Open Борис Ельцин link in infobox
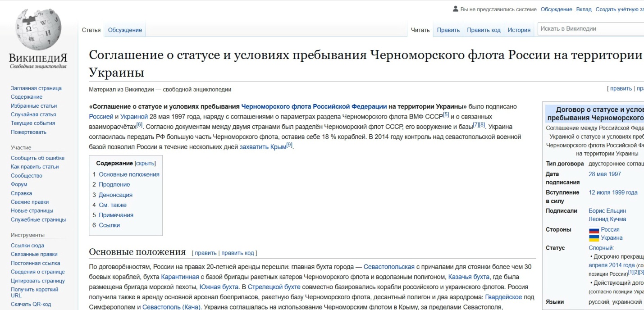Viewport: 644px width, 310px height. click(x=607, y=211)
